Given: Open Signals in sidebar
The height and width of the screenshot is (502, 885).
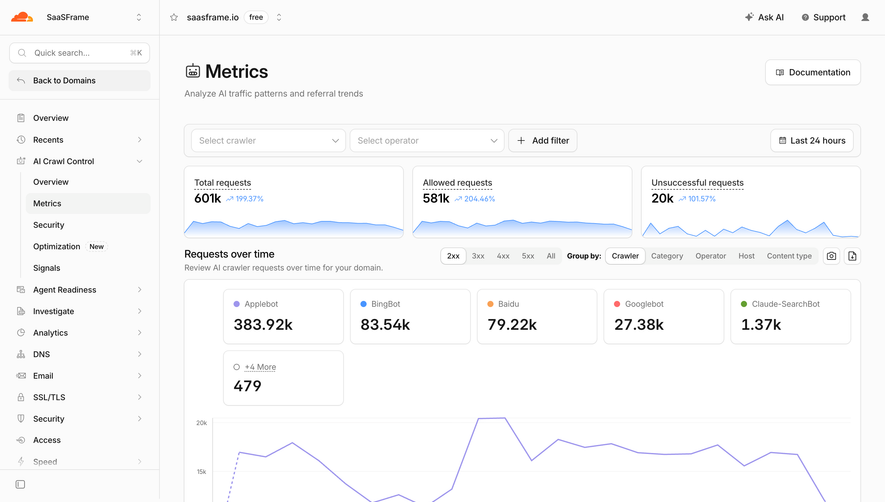Looking at the screenshot, I should tap(46, 268).
